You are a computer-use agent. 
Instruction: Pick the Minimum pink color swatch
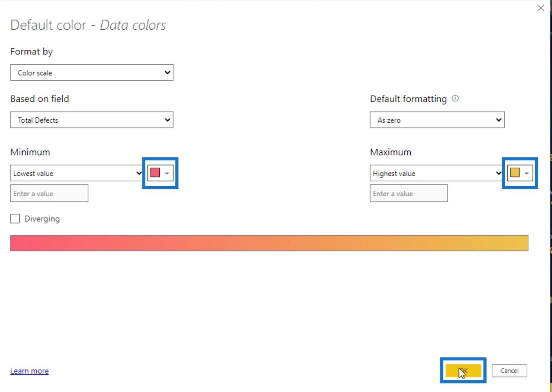[160, 173]
